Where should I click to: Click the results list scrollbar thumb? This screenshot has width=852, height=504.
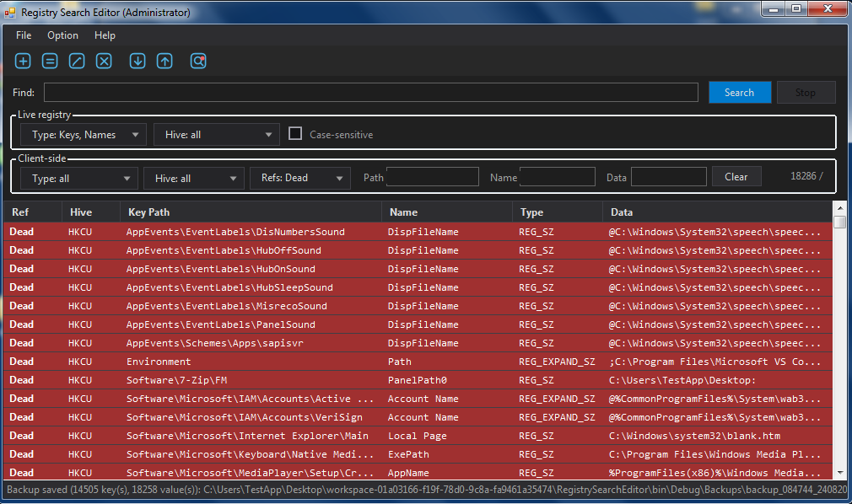pos(840,222)
